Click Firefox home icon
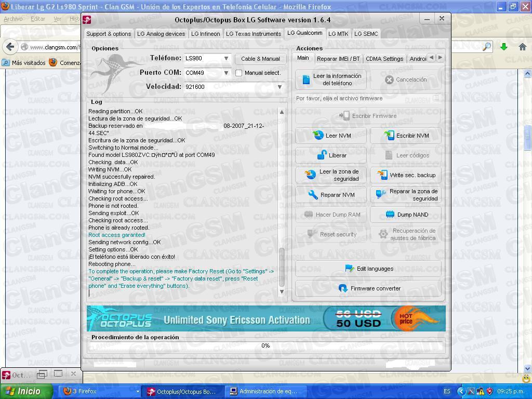532x399 pixels. coord(523,47)
